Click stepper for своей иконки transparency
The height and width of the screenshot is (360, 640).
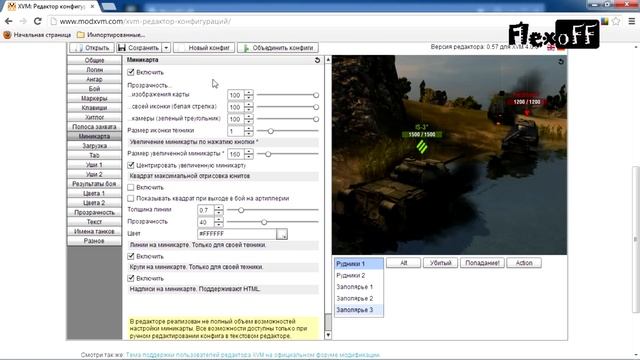249,107
